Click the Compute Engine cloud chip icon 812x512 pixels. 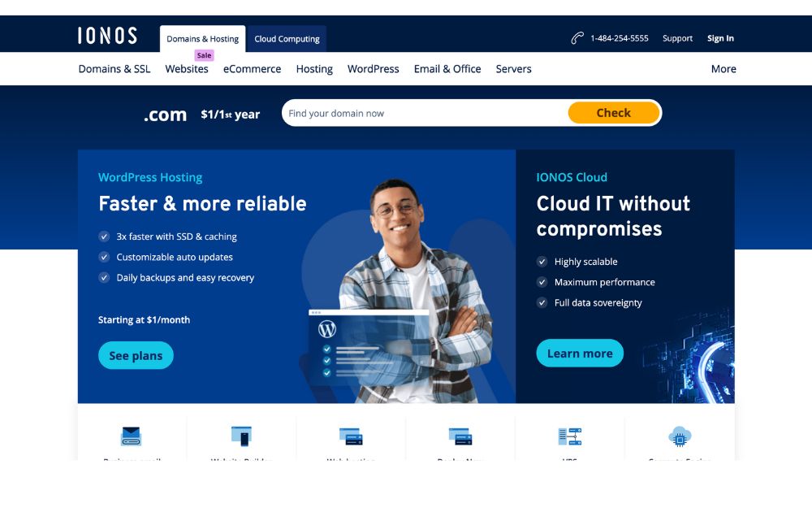(x=680, y=436)
